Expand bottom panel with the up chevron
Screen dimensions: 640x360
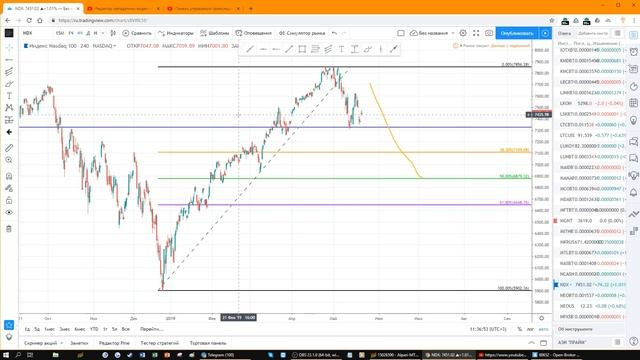click(x=531, y=343)
